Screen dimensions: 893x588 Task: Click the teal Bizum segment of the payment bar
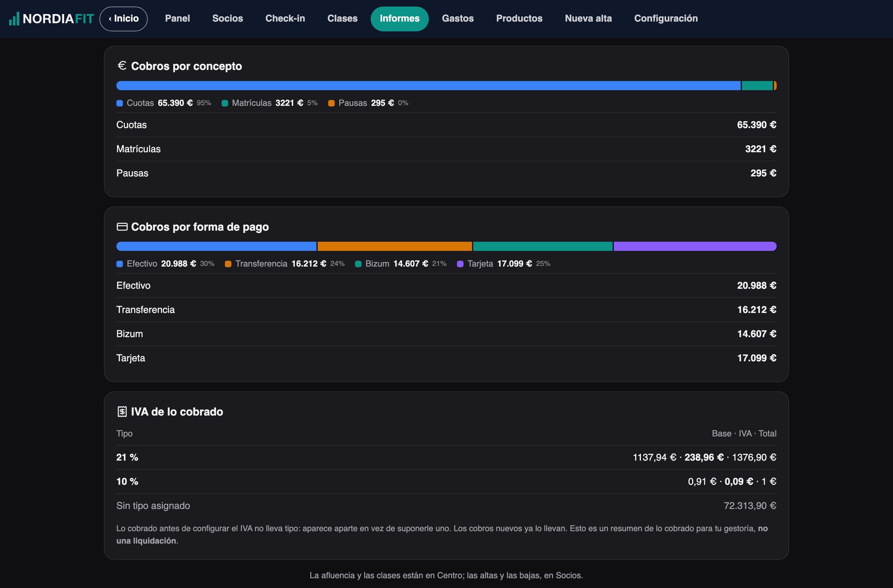(543, 246)
